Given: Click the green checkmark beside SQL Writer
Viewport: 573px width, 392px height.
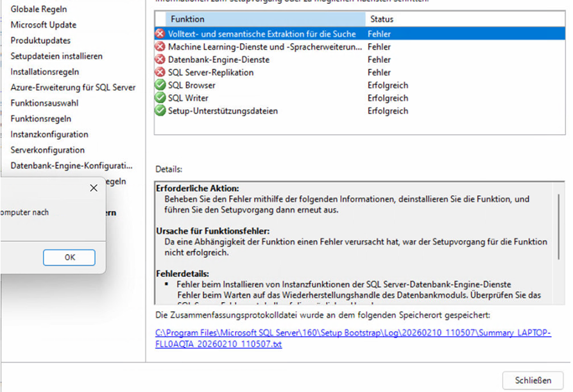Looking at the screenshot, I should pos(160,98).
